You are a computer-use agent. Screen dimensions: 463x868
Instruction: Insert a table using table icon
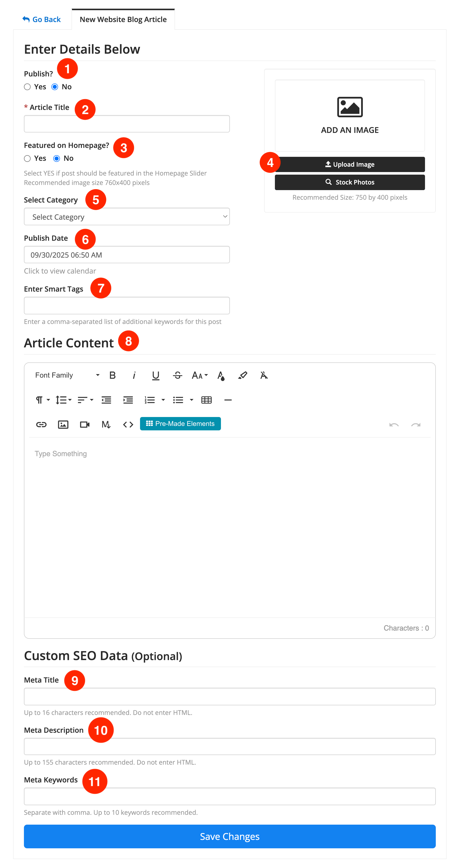pyautogui.click(x=206, y=400)
